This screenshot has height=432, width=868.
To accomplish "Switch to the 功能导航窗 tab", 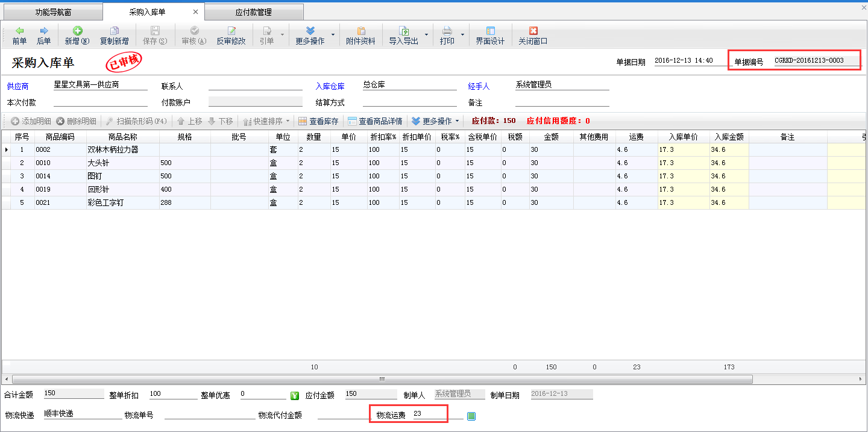I will point(53,12).
